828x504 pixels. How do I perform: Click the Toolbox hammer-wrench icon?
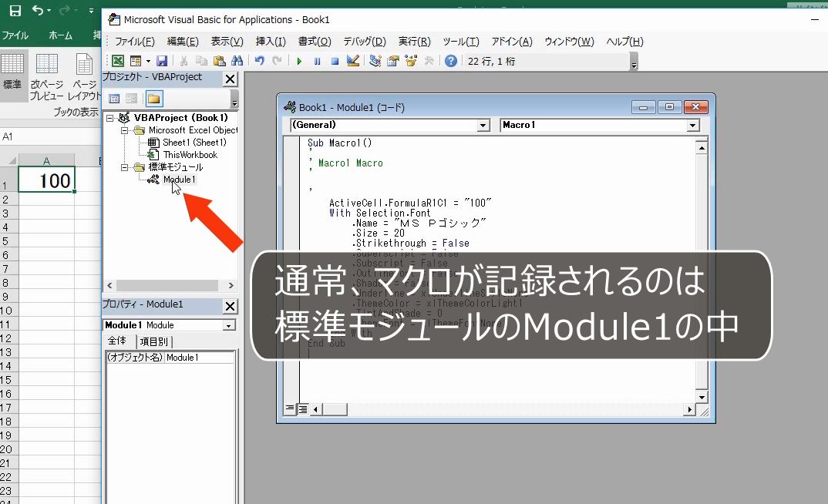click(x=429, y=61)
